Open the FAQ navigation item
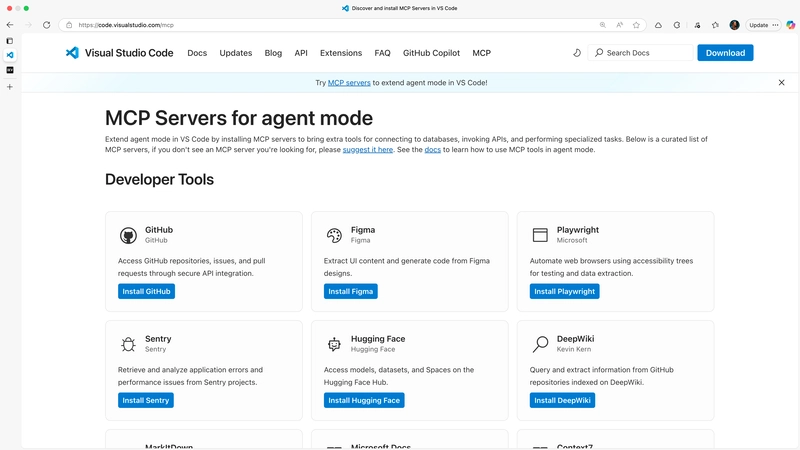 (382, 53)
